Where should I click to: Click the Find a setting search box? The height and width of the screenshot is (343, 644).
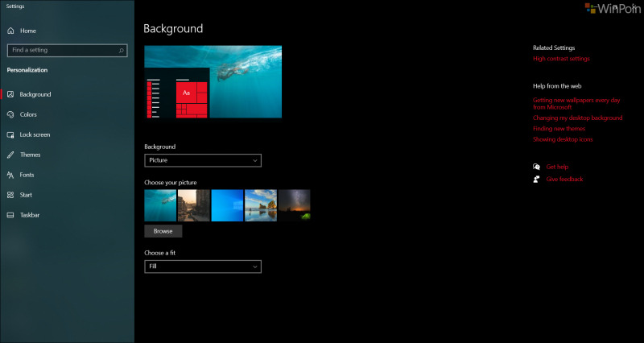(68, 51)
